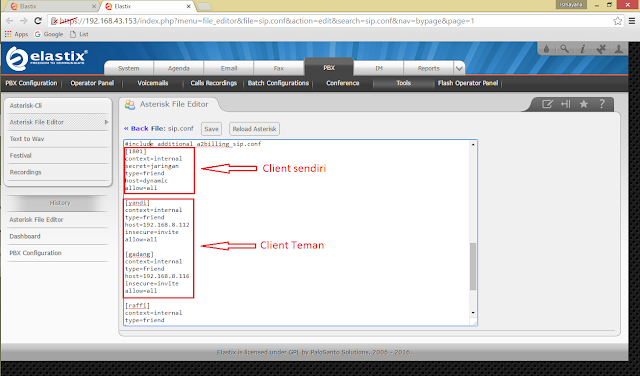Open Tools submenu
The height and width of the screenshot is (376, 640).
[403, 83]
